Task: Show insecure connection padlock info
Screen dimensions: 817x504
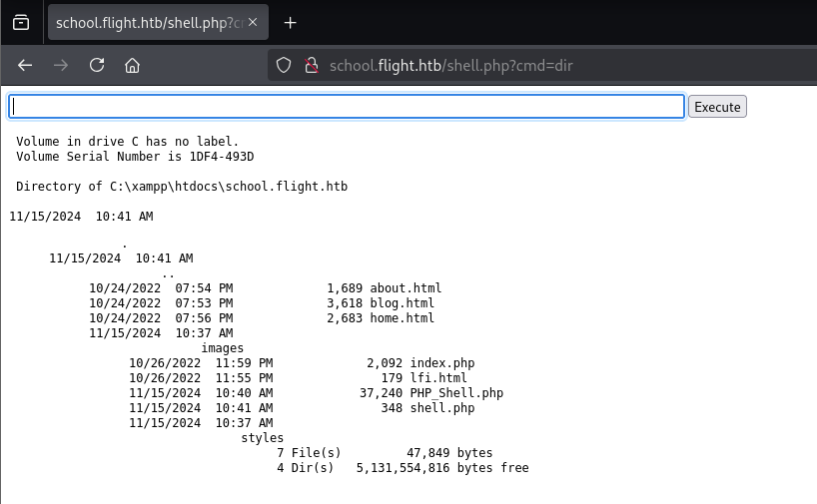Action: tap(311, 66)
